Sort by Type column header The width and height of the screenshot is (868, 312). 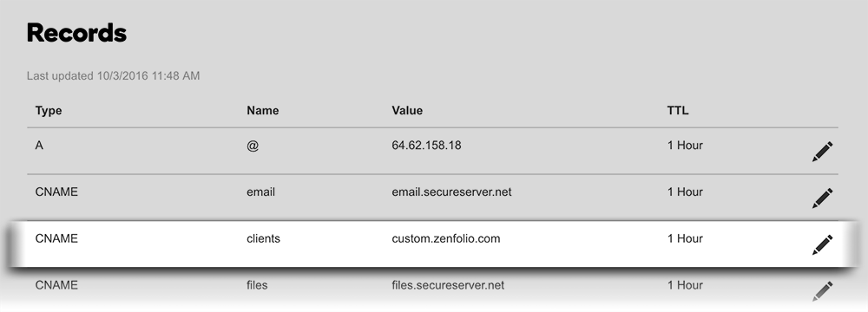(48, 111)
